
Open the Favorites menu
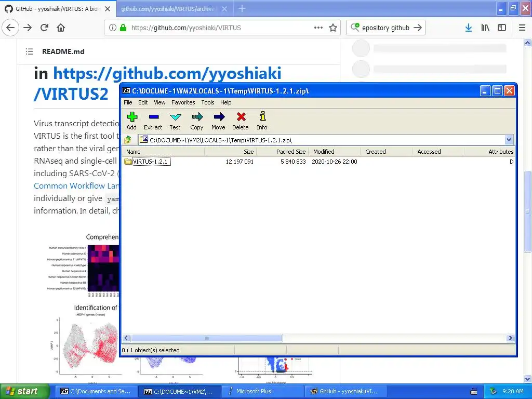point(183,102)
